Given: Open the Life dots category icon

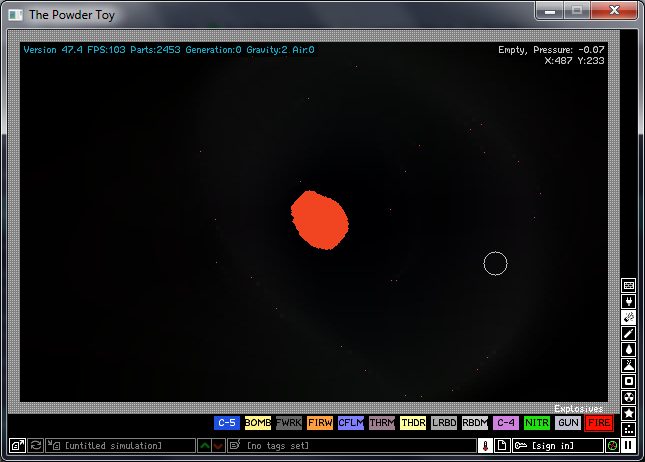Looking at the screenshot, I should (x=629, y=429).
